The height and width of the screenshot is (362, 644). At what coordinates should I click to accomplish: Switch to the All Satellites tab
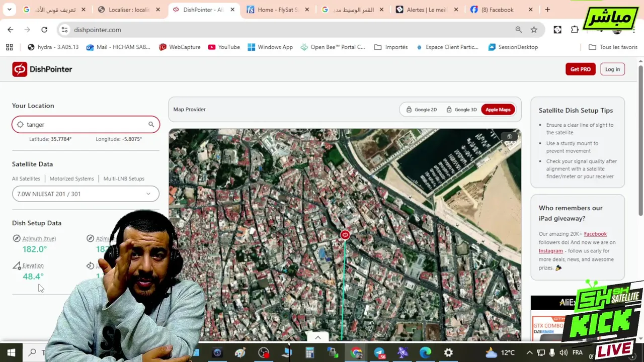(26, 178)
